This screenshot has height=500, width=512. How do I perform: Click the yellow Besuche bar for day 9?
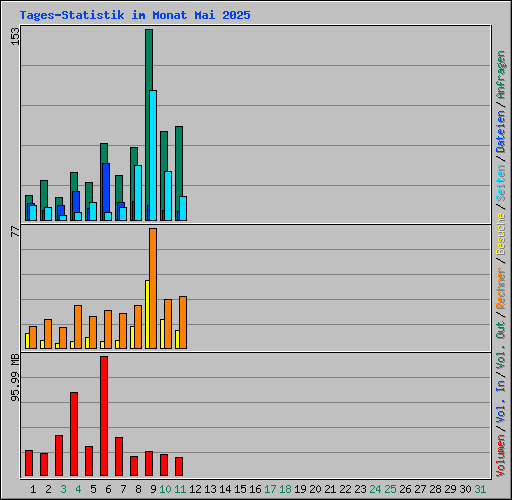click(147, 314)
